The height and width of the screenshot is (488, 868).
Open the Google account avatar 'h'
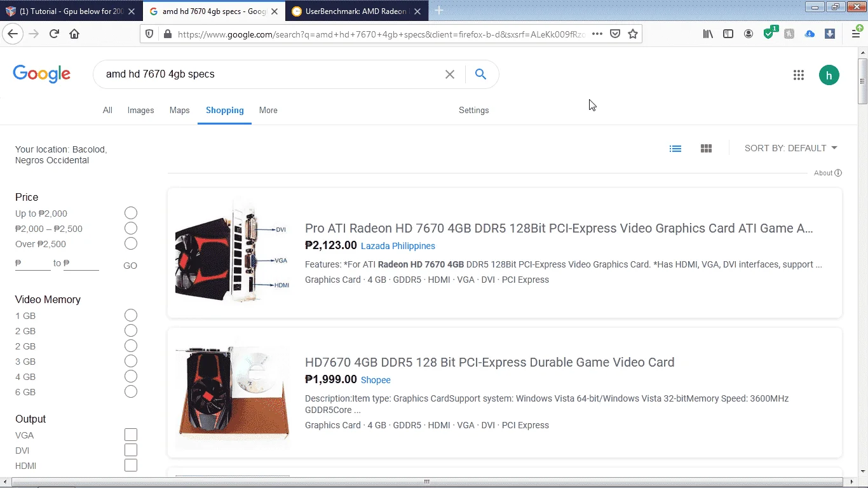[829, 75]
